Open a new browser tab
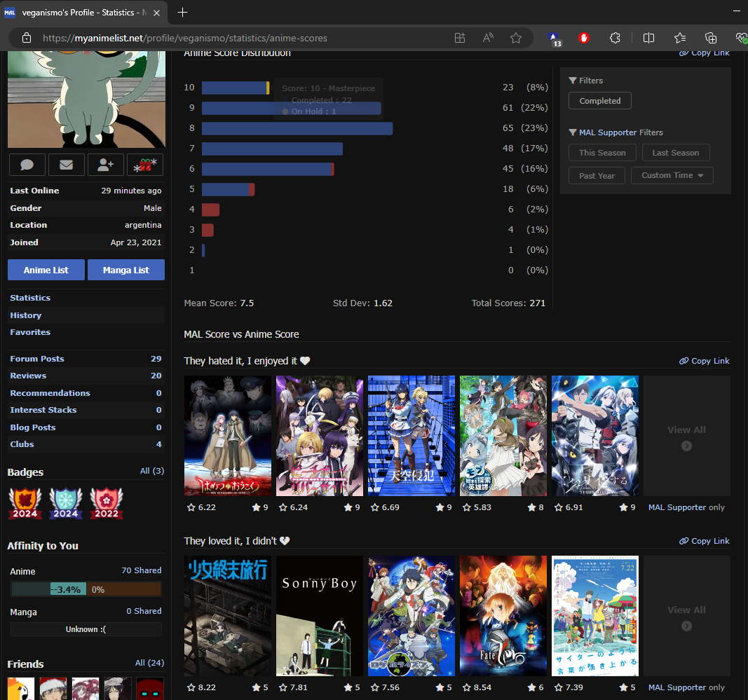 pyautogui.click(x=182, y=13)
